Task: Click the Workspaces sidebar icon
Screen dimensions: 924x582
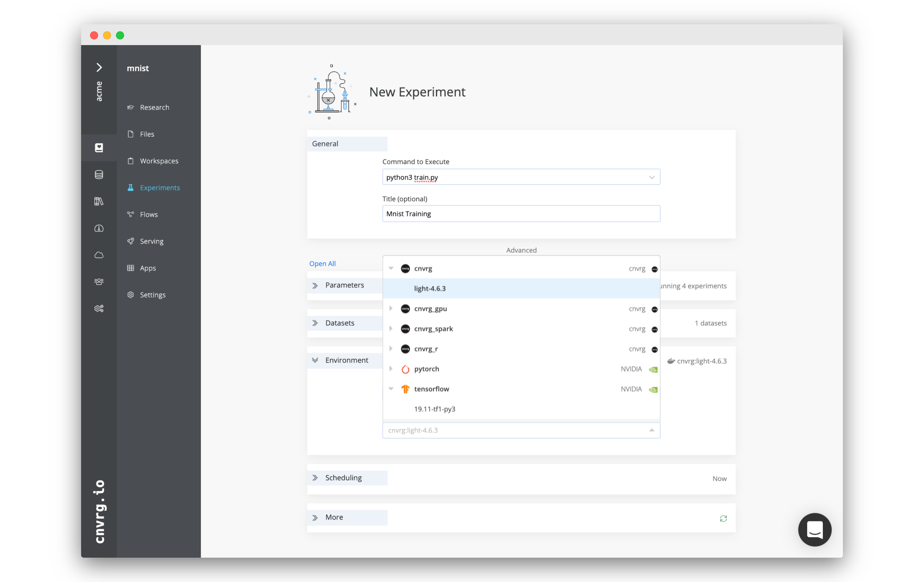Action: pos(159,160)
